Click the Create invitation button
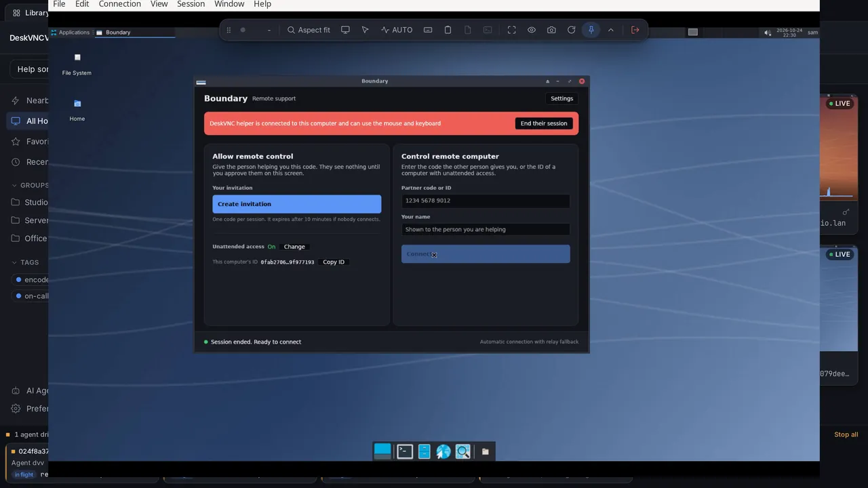868x488 pixels. click(x=297, y=204)
